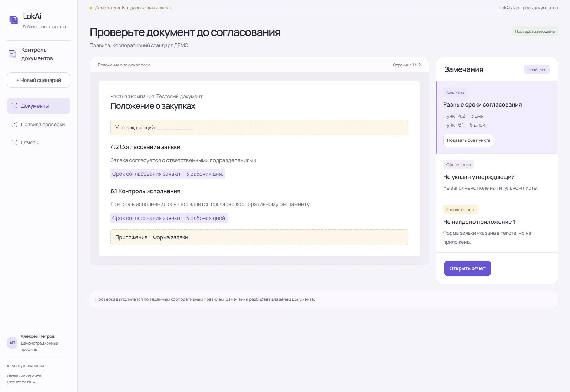Click the icon beside Документы
570x392 pixels.
pyautogui.click(x=15, y=106)
